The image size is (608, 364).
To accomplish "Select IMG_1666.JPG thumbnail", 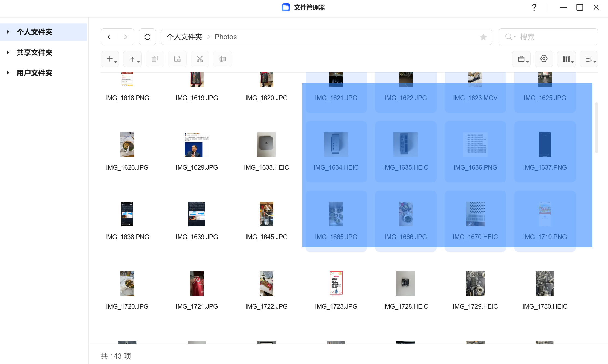I will pyautogui.click(x=406, y=214).
